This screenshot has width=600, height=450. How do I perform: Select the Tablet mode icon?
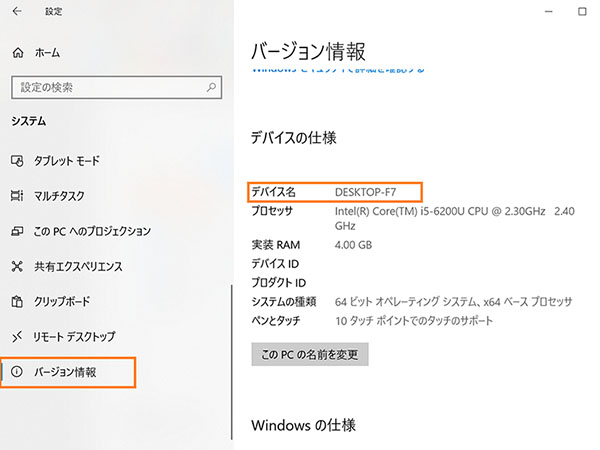point(17,161)
